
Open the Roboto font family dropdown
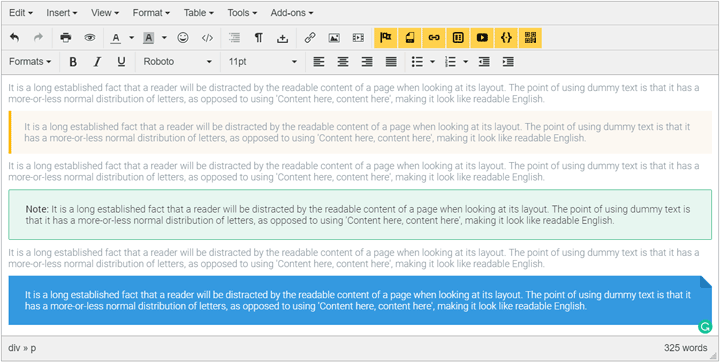(177, 62)
